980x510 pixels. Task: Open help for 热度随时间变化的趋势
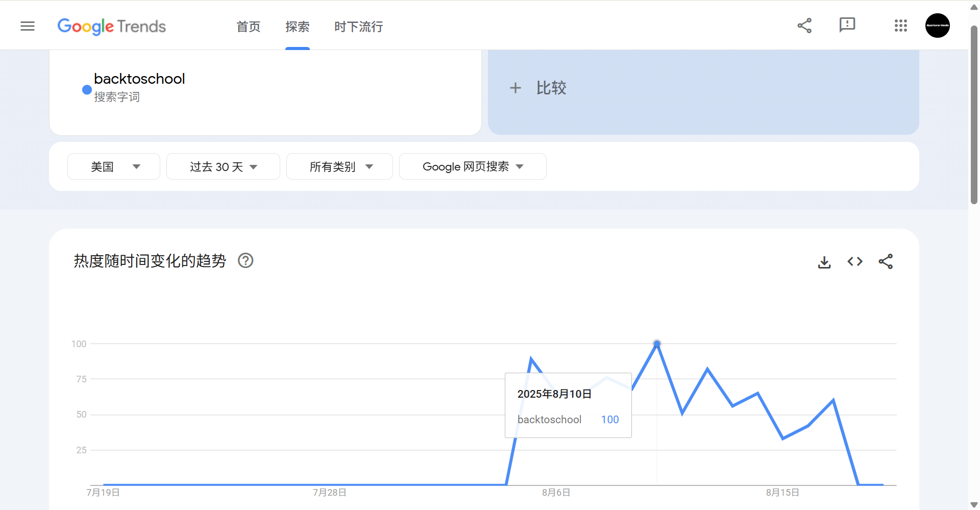tap(246, 260)
